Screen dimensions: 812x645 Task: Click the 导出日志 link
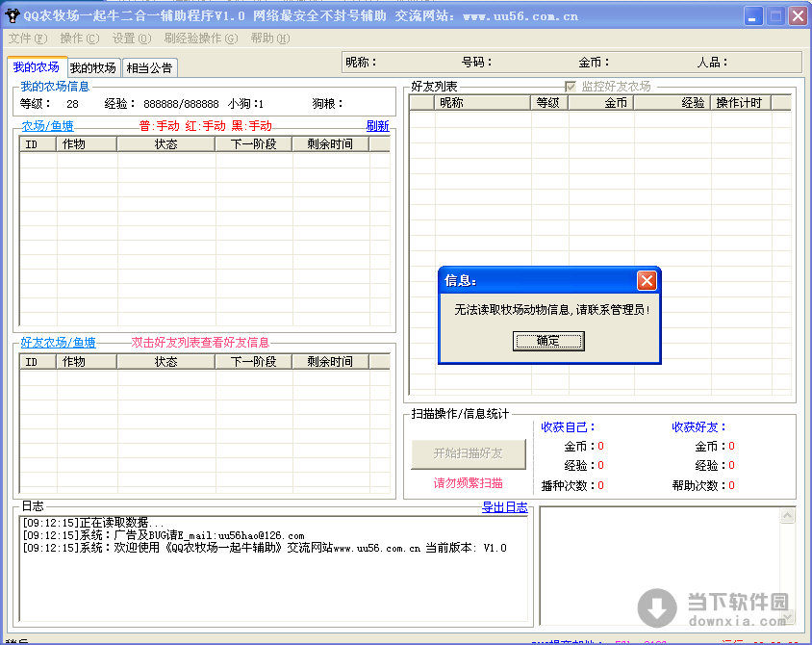pyautogui.click(x=505, y=507)
